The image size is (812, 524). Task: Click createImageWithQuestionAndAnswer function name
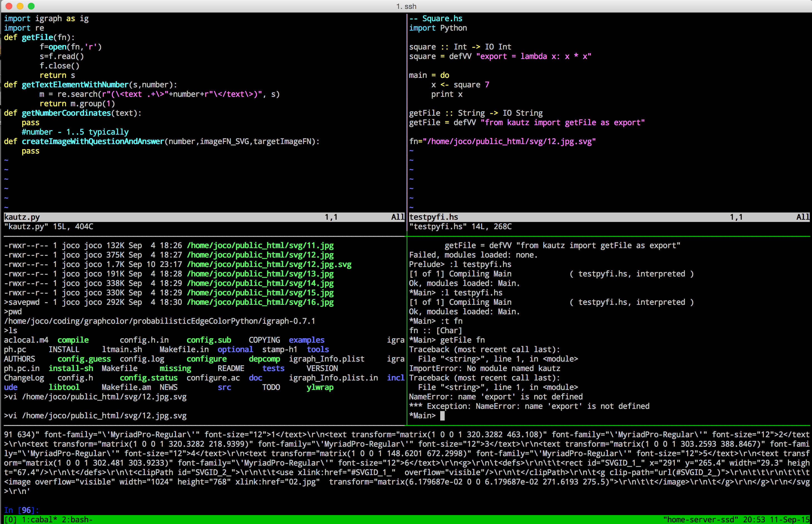93,142
